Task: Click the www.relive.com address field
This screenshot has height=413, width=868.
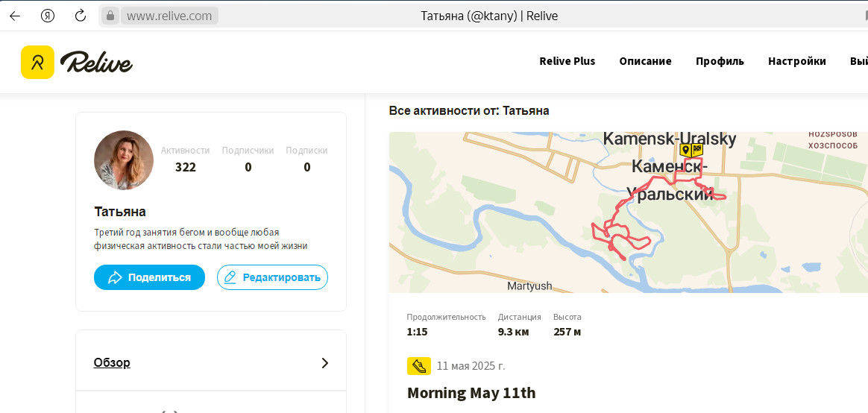Action: click(169, 16)
